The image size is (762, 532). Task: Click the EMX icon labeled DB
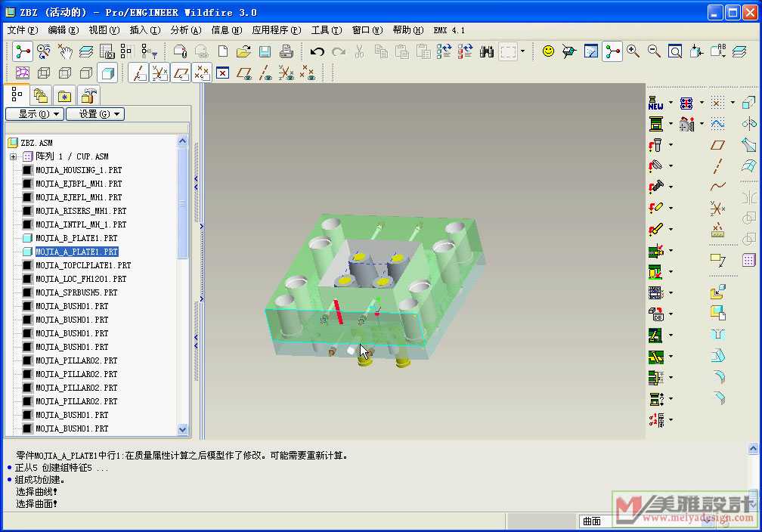[655, 314]
